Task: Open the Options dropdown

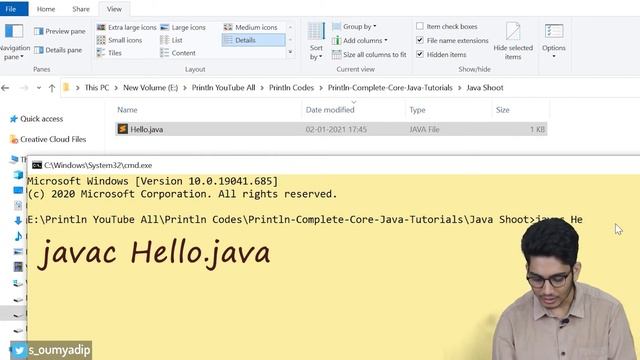Action: tap(553, 41)
